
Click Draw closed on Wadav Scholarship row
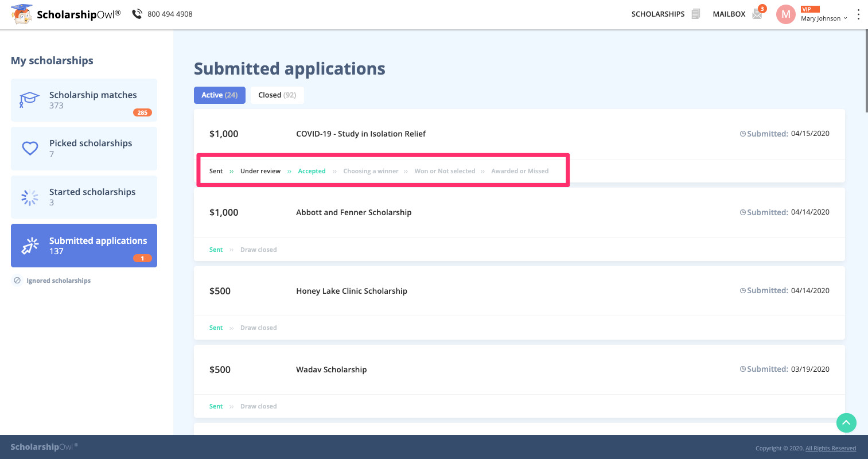pos(259,406)
